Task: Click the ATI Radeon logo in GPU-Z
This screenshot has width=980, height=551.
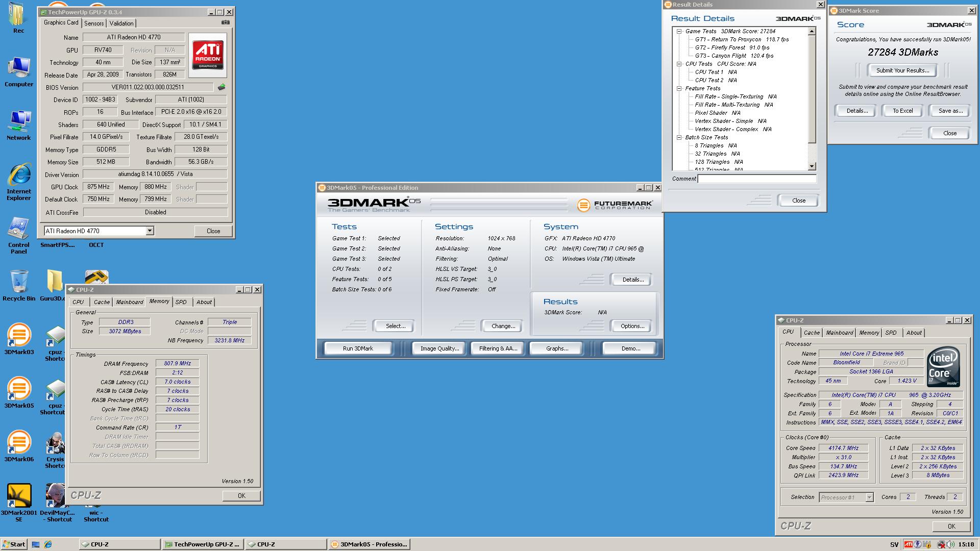Action: pos(208,55)
